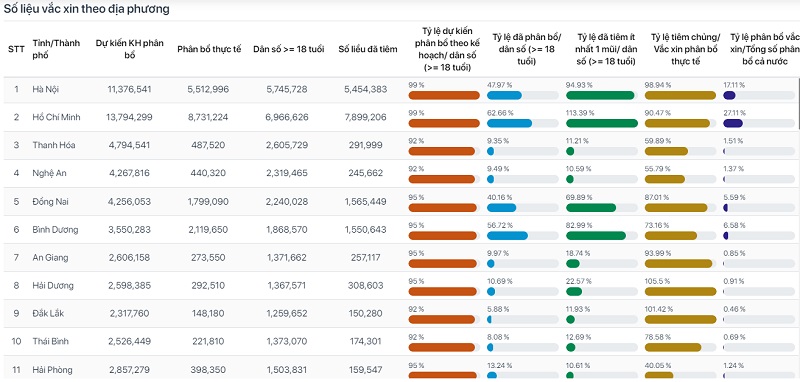
Task: Click the Tỷ lệ tiêm chủng/Vắc xin phân bổ thực tế header
Action: pos(685,49)
